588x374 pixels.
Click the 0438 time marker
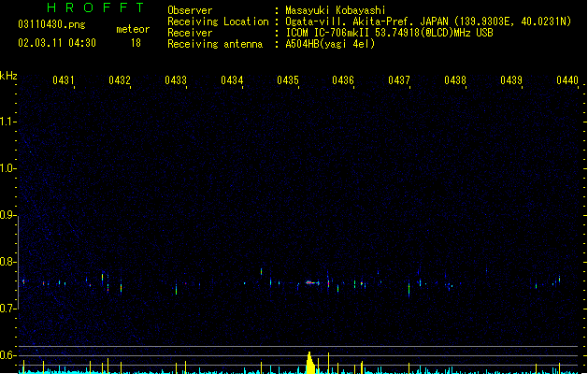(x=455, y=80)
